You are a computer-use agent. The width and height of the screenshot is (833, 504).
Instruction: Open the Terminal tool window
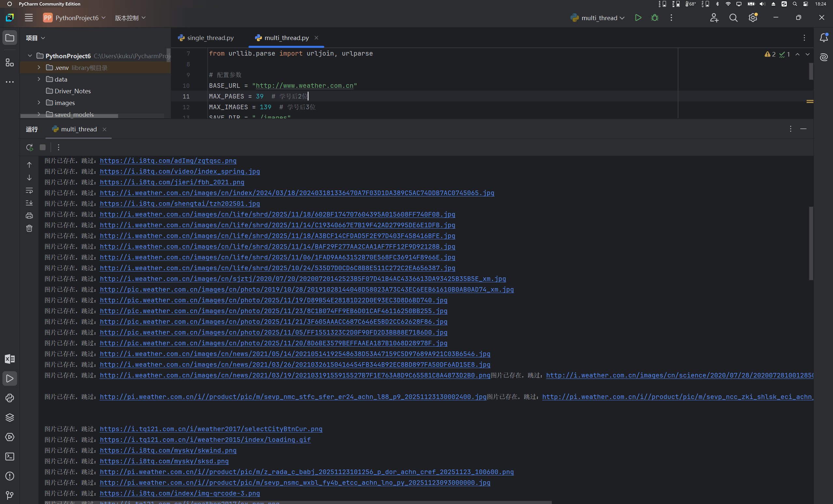pyautogui.click(x=10, y=457)
